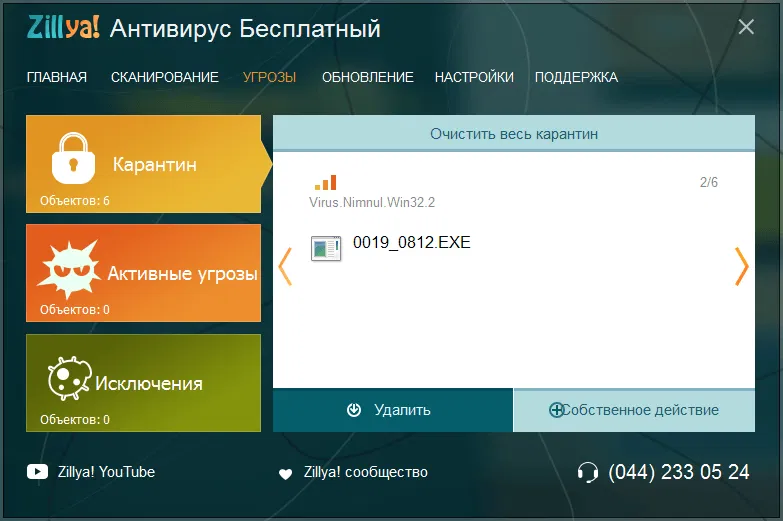783x521 pixels.
Task: Click Объектов: 6 under Карантин
Action: coord(75,201)
